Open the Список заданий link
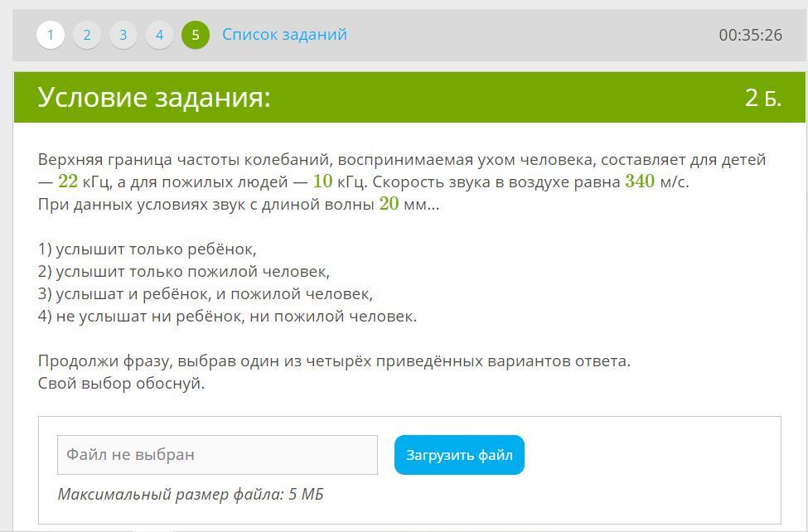 pyautogui.click(x=284, y=35)
